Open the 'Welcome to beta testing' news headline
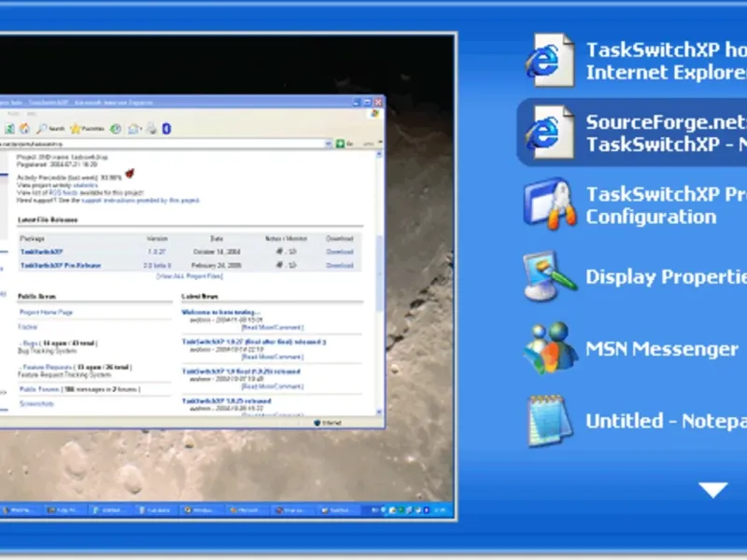 click(221, 313)
